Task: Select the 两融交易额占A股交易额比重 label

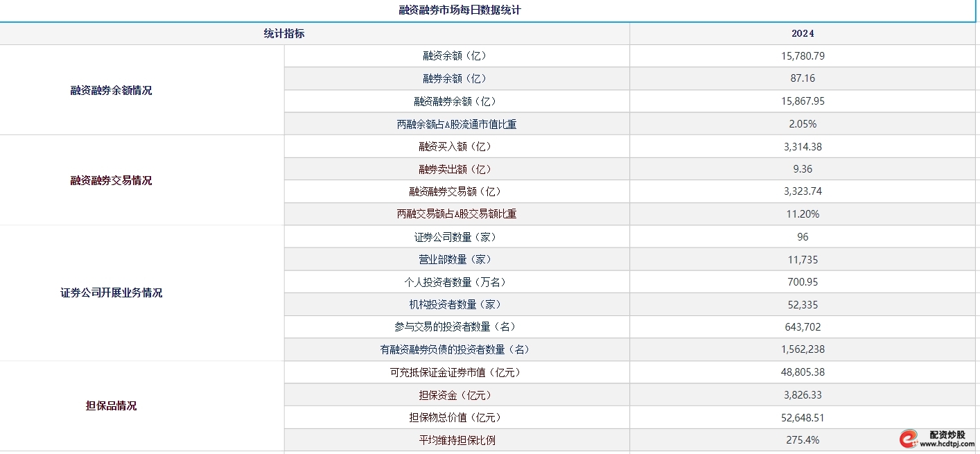Action: pyautogui.click(x=457, y=214)
